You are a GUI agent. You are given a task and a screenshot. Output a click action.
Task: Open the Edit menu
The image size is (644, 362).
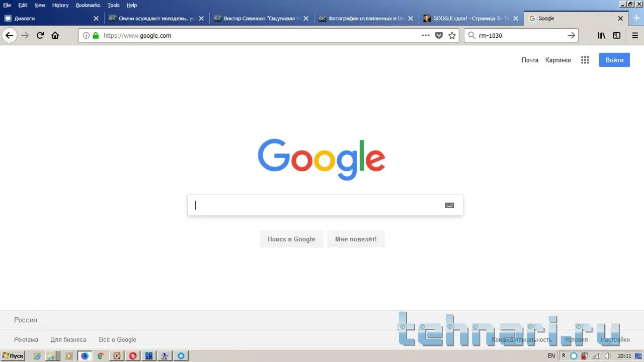point(23,5)
